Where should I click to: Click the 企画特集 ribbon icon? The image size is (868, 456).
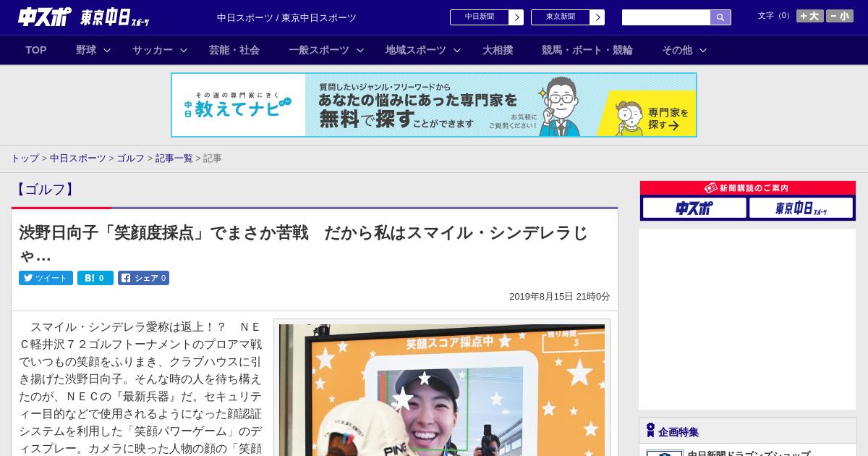(x=650, y=431)
